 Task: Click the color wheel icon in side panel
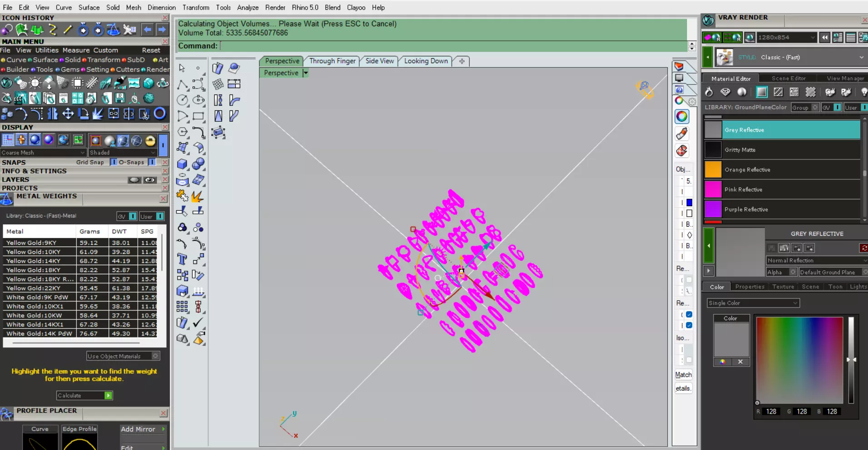point(682,117)
